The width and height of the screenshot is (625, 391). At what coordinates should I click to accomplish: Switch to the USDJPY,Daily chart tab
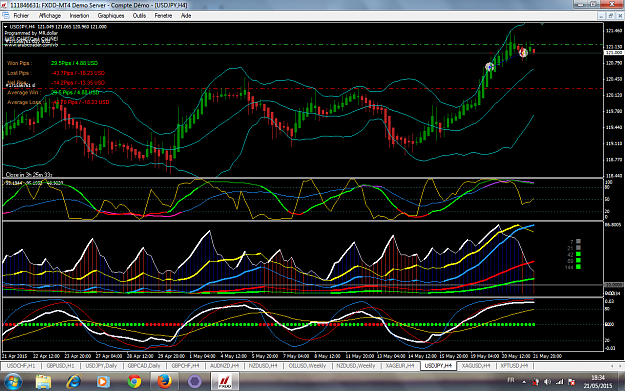(101, 365)
